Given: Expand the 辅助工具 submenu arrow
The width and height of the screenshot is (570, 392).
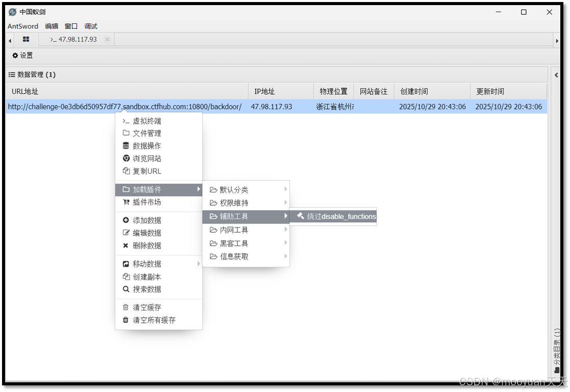Looking at the screenshot, I should [x=286, y=216].
